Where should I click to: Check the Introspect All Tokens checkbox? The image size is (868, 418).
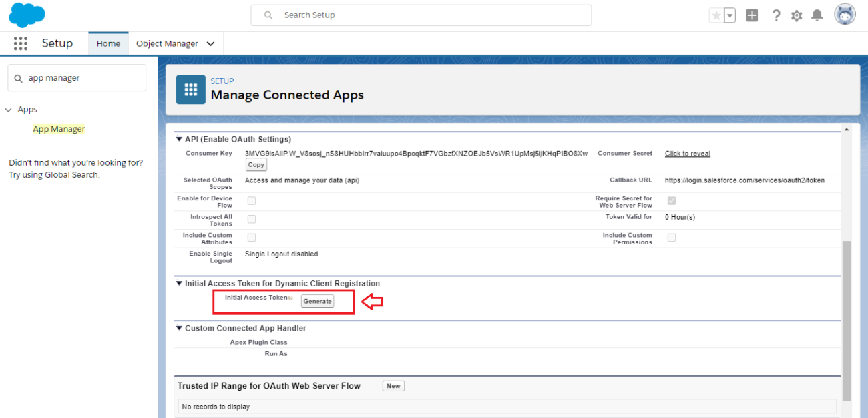point(251,218)
